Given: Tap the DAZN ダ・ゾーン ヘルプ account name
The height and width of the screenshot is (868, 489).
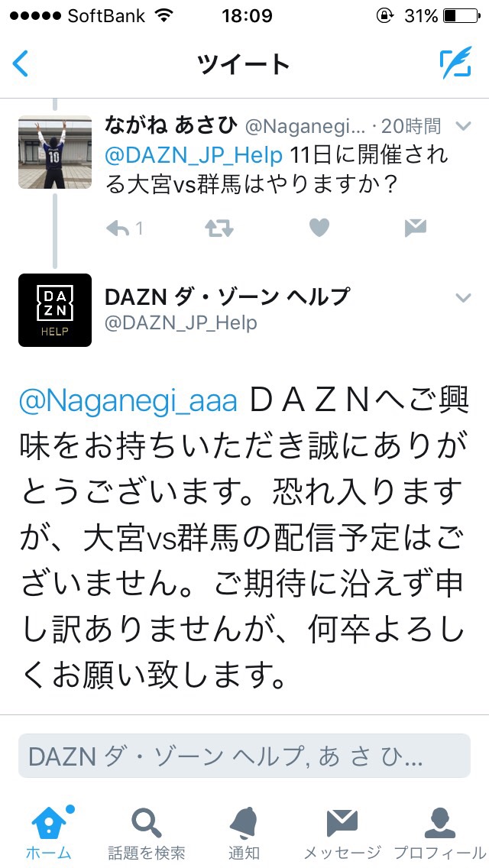Looking at the screenshot, I should click(x=227, y=296).
